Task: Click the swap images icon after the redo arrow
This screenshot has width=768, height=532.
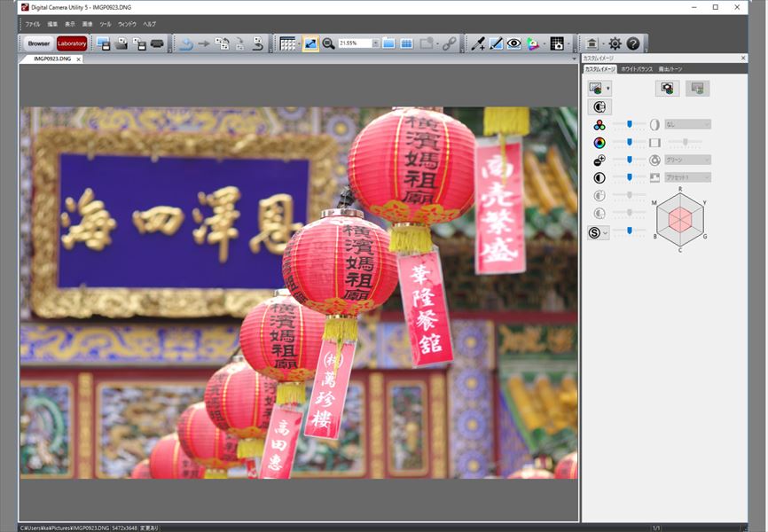Action: point(222,44)
